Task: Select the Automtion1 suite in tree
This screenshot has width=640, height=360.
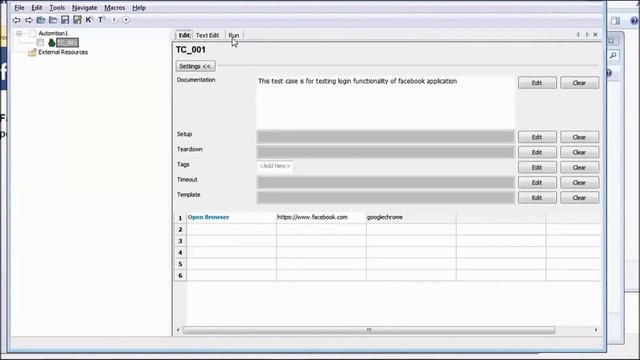Action: pos(53,33)
